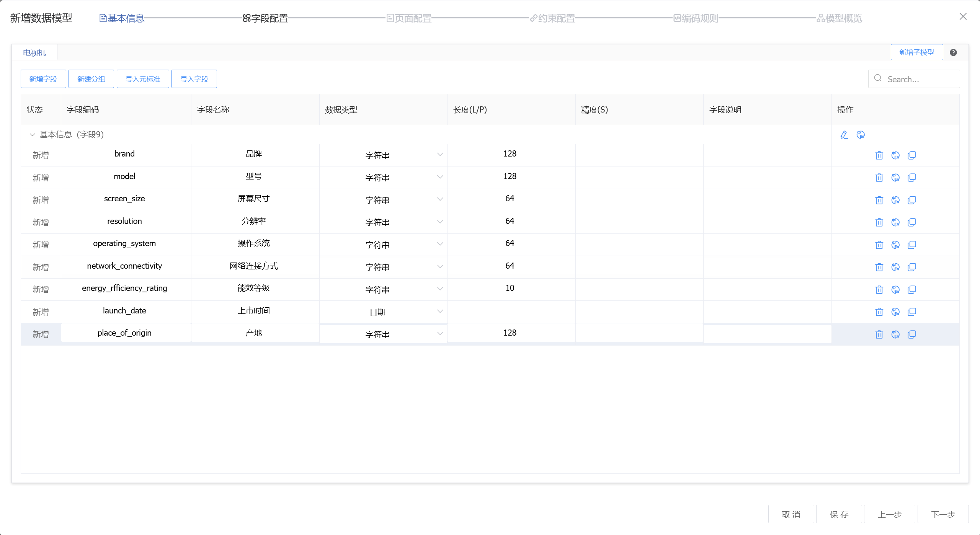Edit the 基本信息 group name
This screenshot has height=535, width=980.
[x=844, y=135]
